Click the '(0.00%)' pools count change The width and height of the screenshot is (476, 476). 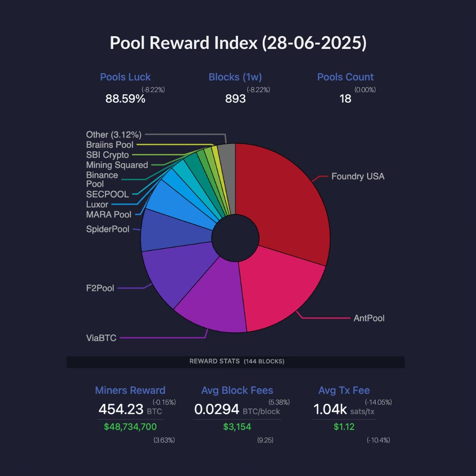[365, 90]
